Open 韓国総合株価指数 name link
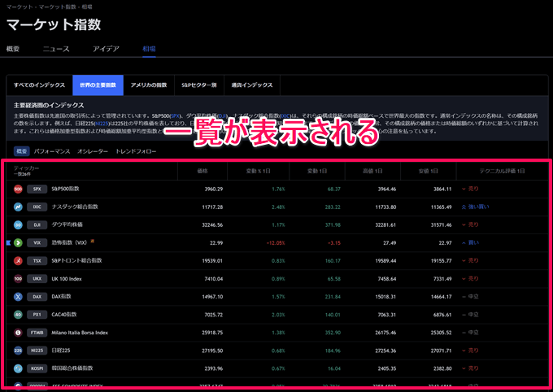Image resolution: width=553 pixels, height=392 pixels. point(72,368)
